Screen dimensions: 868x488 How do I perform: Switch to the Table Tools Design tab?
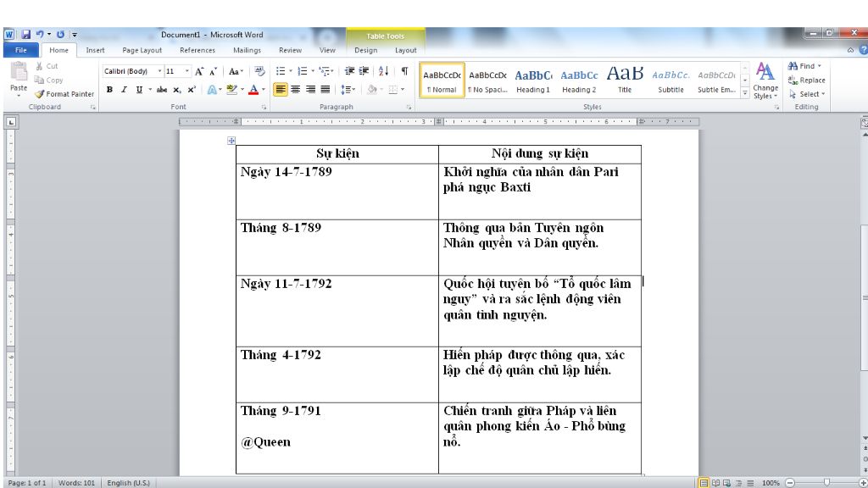click(366, 50)
